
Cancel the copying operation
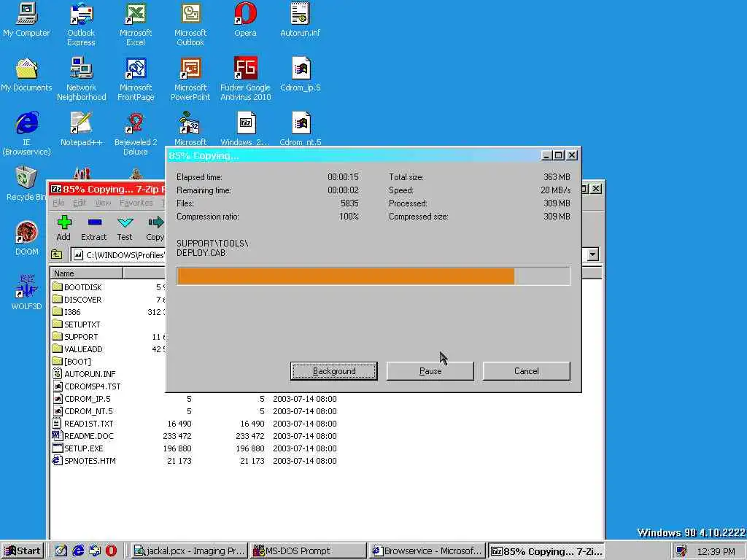(527, 371)
